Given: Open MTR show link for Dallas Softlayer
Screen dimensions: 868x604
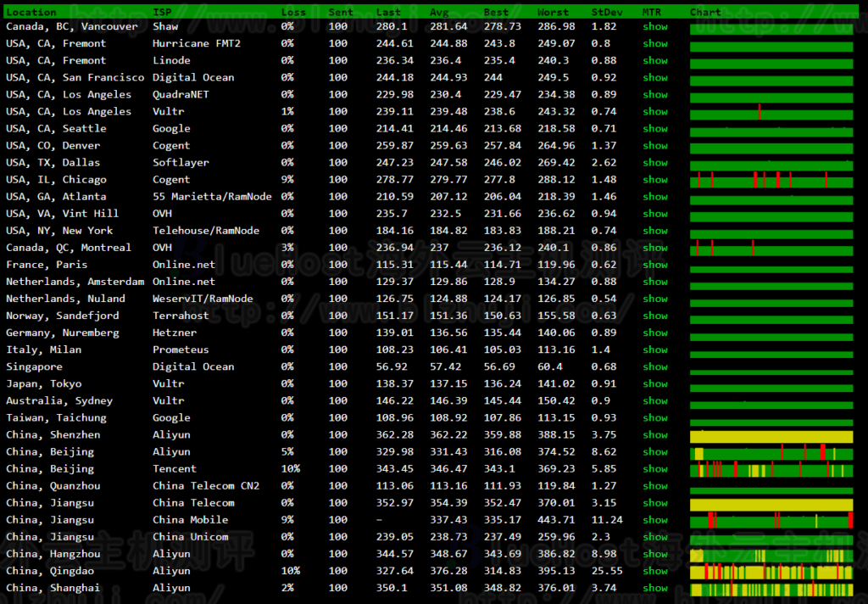Looking at the screenshot, I should coord(655,162).
